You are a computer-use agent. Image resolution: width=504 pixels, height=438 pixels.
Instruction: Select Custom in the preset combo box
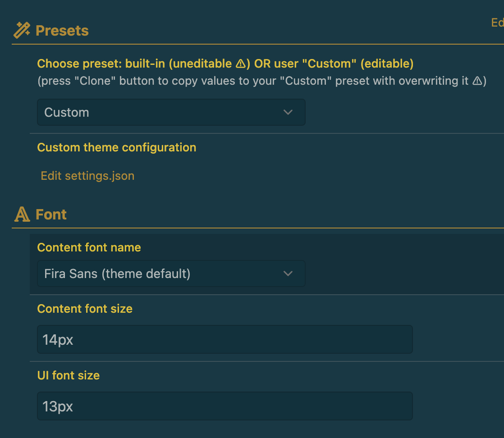point(171,112)
